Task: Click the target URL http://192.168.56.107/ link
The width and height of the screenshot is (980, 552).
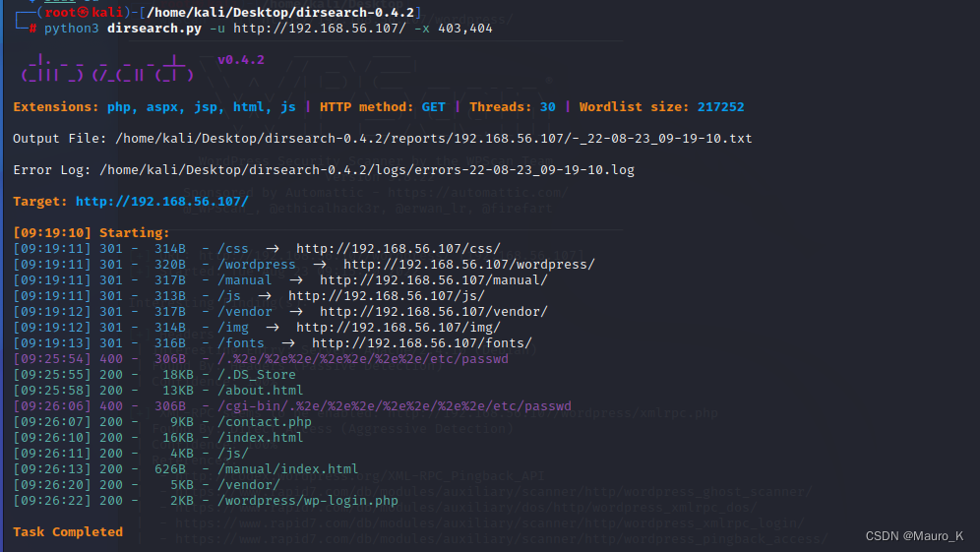Action: click(162, 202)
